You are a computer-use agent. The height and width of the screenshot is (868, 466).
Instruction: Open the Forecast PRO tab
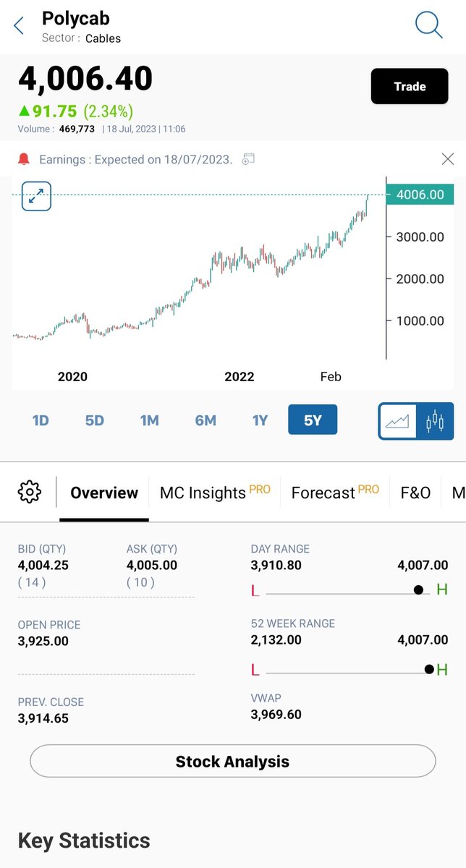(x=335, y=493)
